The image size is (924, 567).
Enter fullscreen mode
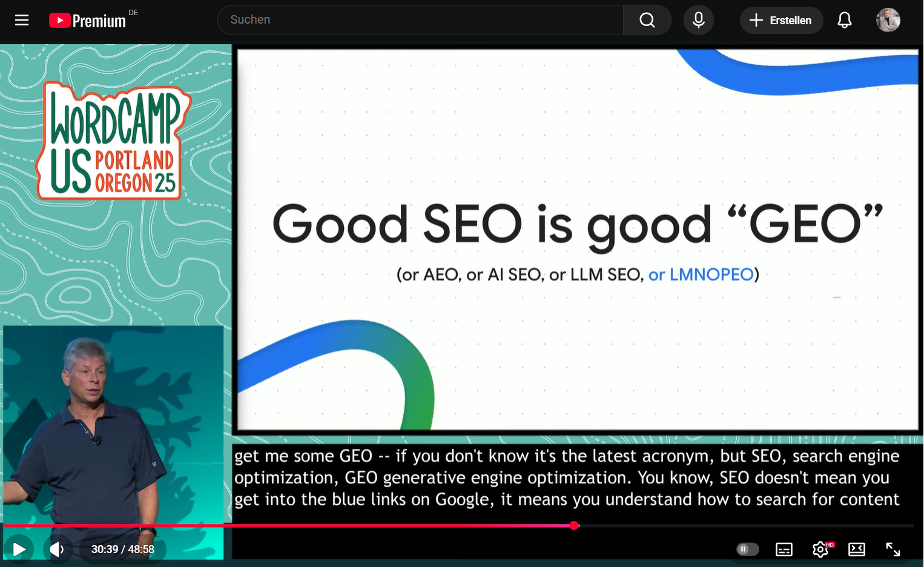tap(893, 549)
